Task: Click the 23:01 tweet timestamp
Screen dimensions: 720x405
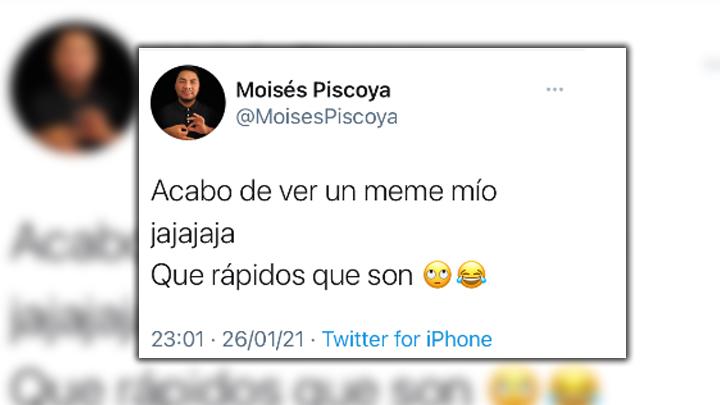Action: point(178,339)
